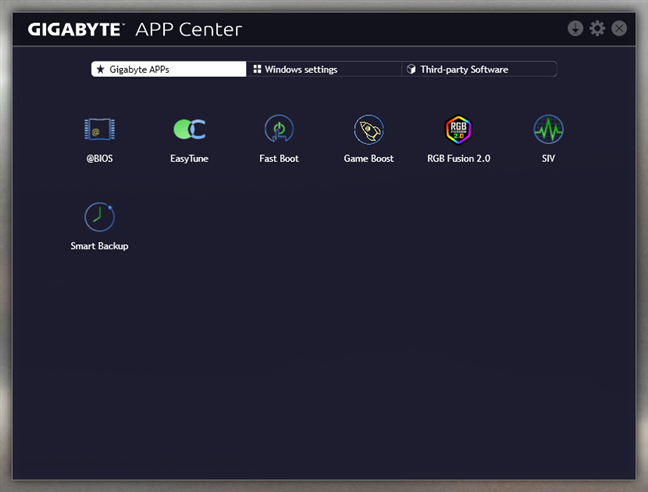Open the SIV waveform icon

pyautogui.click(x=548, y=129)
